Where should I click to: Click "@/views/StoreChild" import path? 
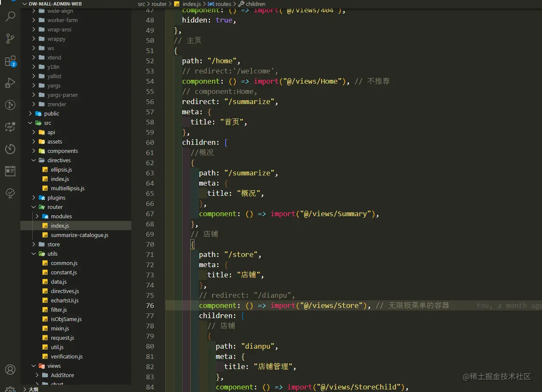tap(359, 387)
